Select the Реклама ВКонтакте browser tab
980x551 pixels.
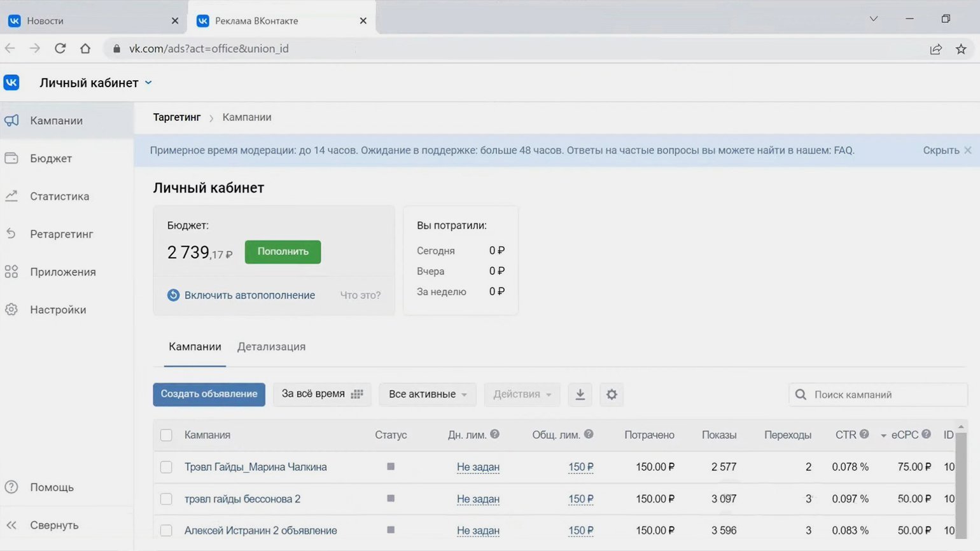point(282,20)
